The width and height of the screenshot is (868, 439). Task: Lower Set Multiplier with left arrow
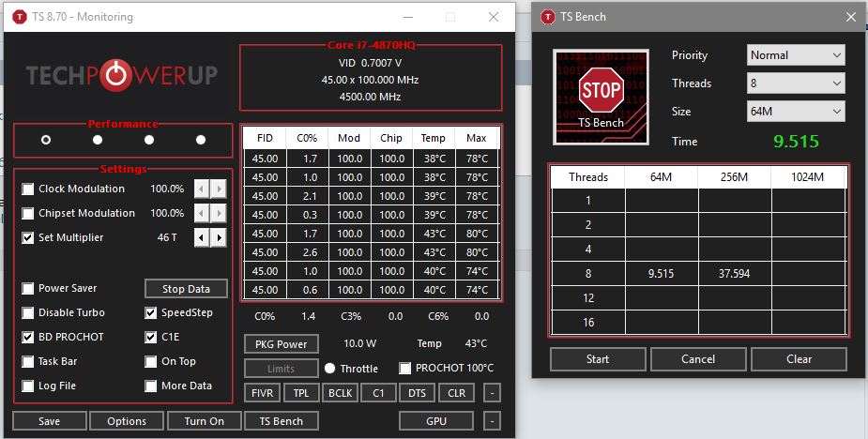202,237
